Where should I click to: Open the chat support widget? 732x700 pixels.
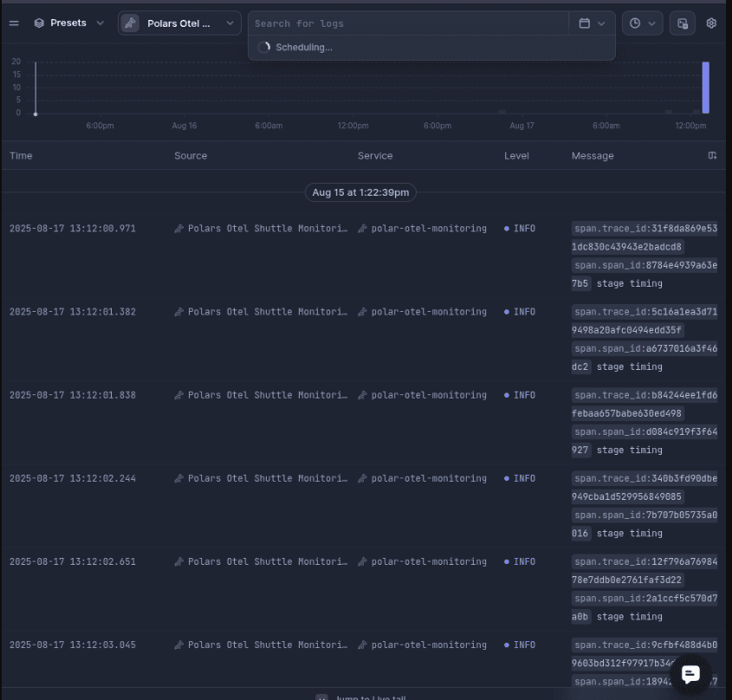point(690,674)
